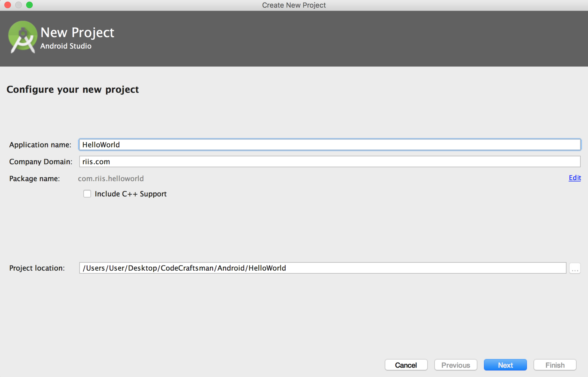Click the Edit package name link

click(575, 178)
